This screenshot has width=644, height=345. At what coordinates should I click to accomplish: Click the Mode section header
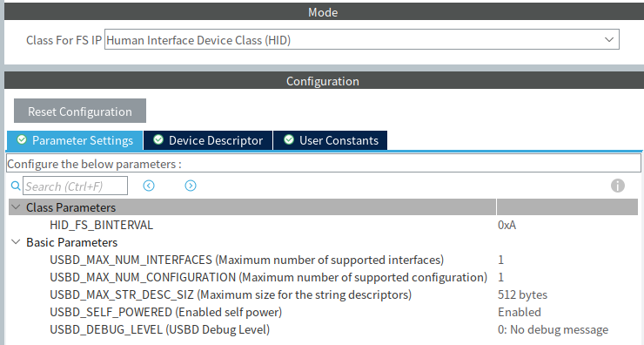323,12
